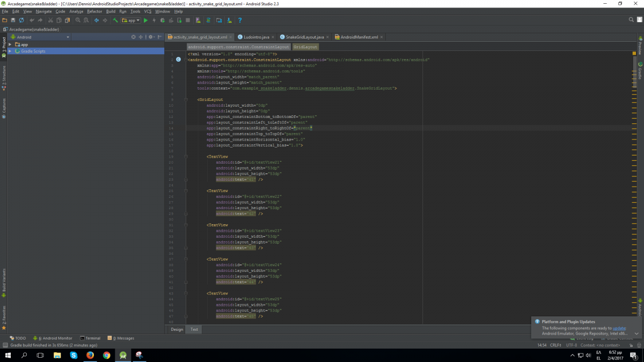Screen dimensions: 644x362
Task: Click the Stop toolbar icon
Action: 188,20
